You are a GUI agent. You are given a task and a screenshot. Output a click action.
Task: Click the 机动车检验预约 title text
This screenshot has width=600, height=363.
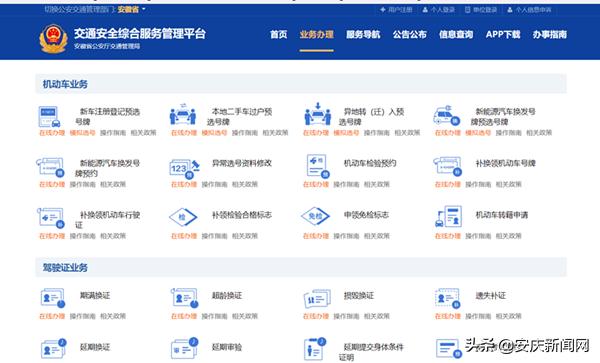[370, 163]
